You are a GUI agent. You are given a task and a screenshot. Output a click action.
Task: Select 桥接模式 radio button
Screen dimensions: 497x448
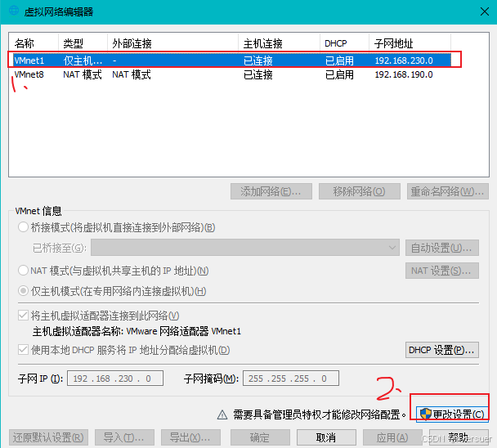(x=23, y=227)
